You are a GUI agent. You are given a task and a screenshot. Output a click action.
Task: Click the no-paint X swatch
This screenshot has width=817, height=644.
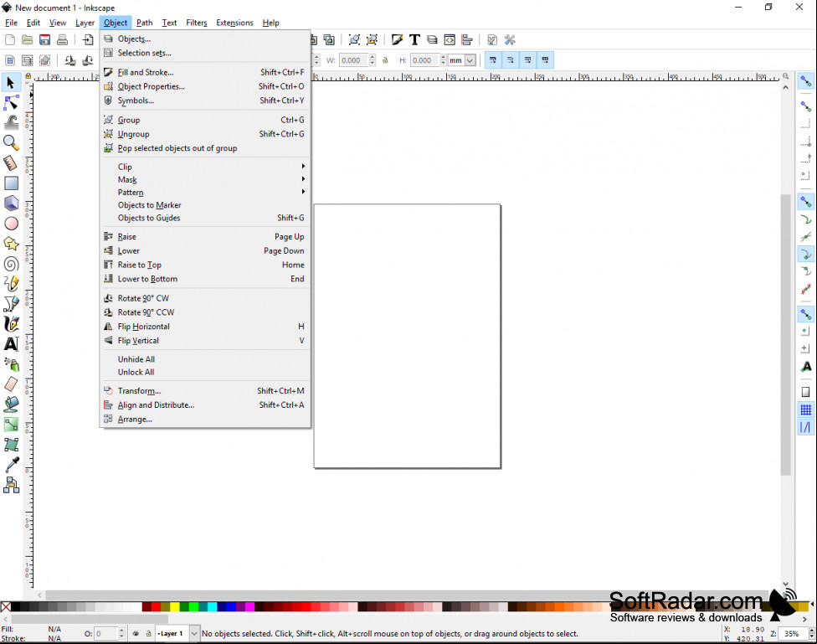coord(6,606)
